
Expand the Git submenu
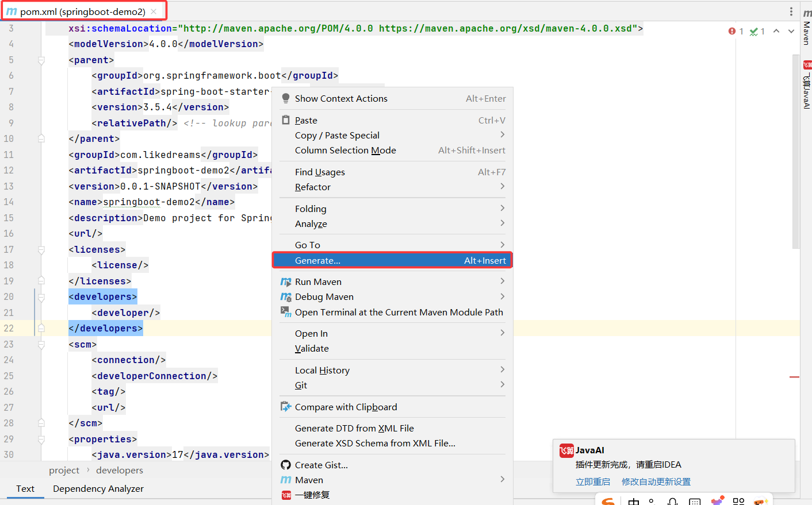click(392, 385)
